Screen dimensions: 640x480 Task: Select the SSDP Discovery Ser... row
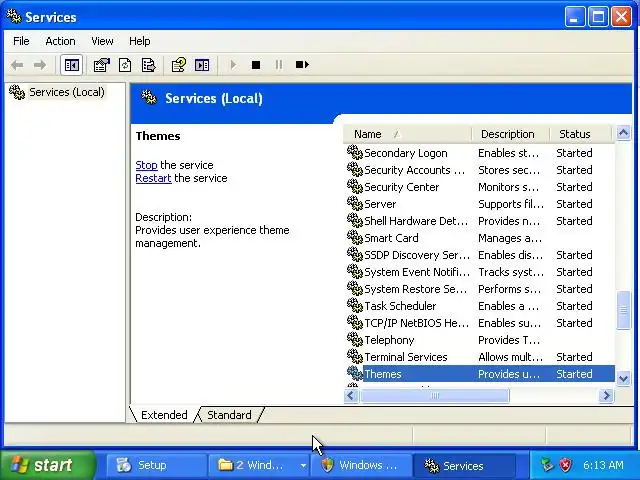point(480,255)
